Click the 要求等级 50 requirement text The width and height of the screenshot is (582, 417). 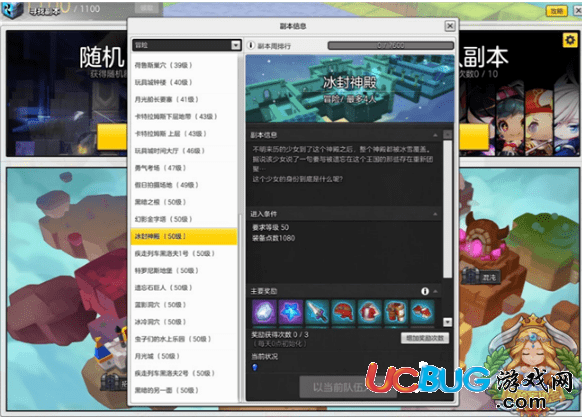[270, 227]
